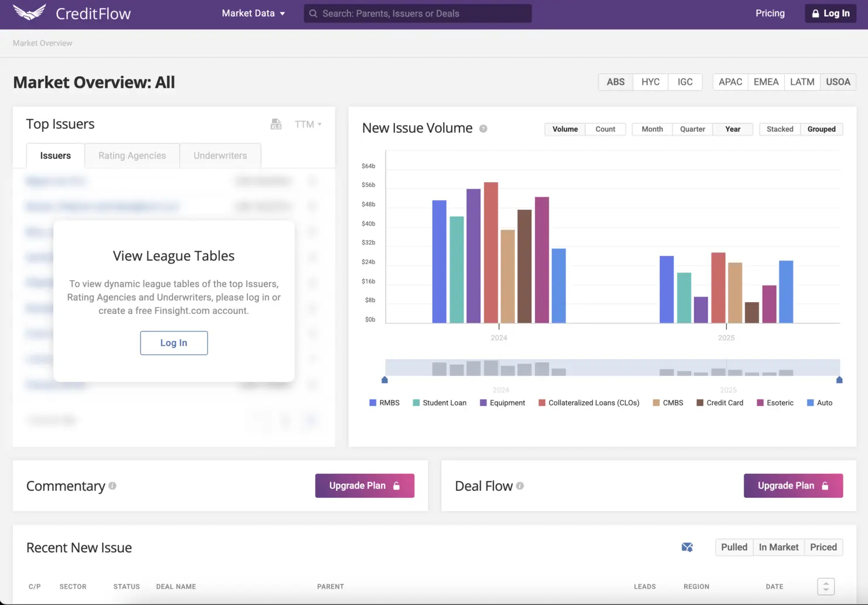Toggle the RMBS legend series
The width and height of the screenshot is (868, 605).
click(384, 403)
